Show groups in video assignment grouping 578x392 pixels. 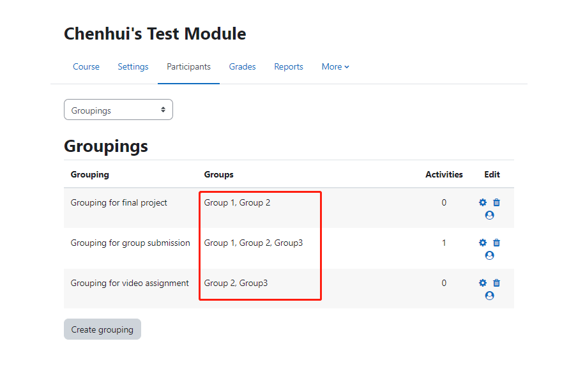tap(490, 296)
